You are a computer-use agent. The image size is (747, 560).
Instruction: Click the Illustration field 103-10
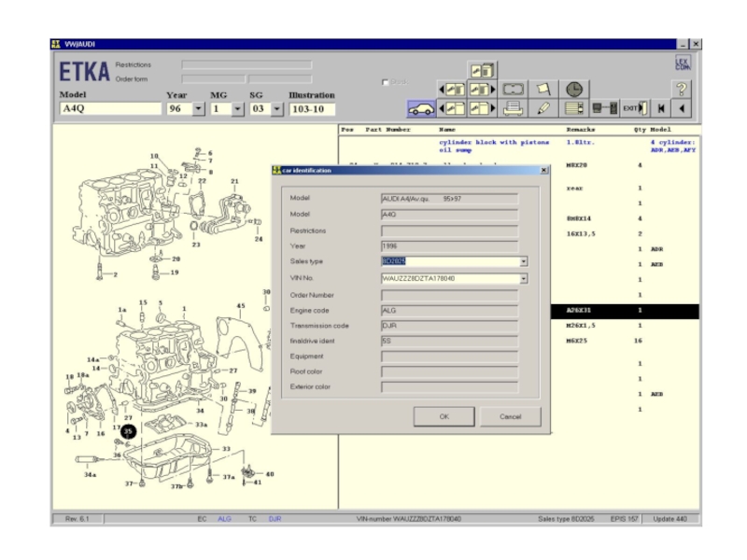pyautogui.click(x=312, y=109)
